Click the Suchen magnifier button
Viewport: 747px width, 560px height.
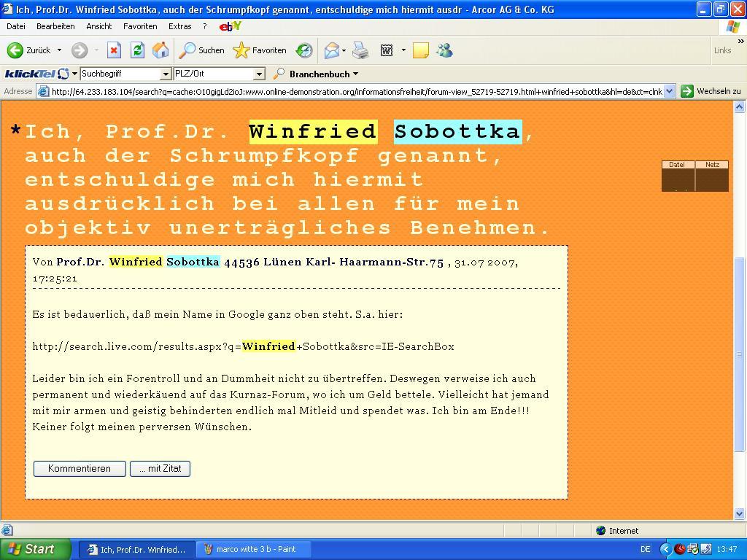click(201, 50)
